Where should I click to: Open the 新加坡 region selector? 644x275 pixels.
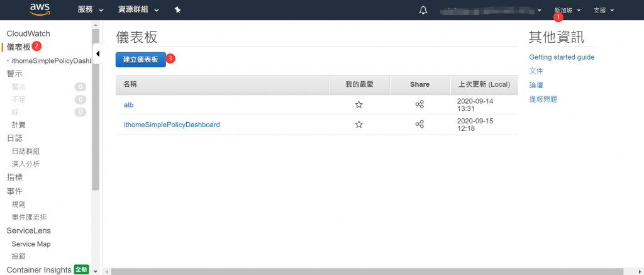[567, 10]
